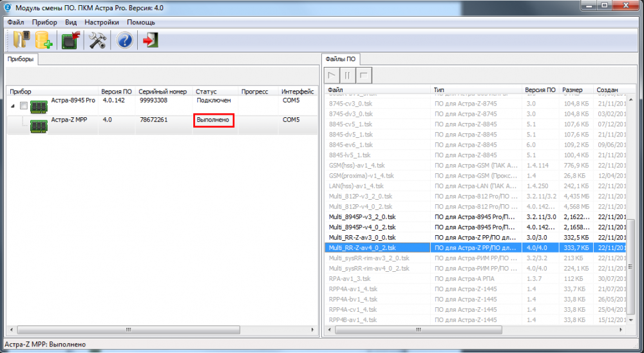Select the Астра-Z МРР device row
This screenshot has height=353, width=644.
point(162,125)
